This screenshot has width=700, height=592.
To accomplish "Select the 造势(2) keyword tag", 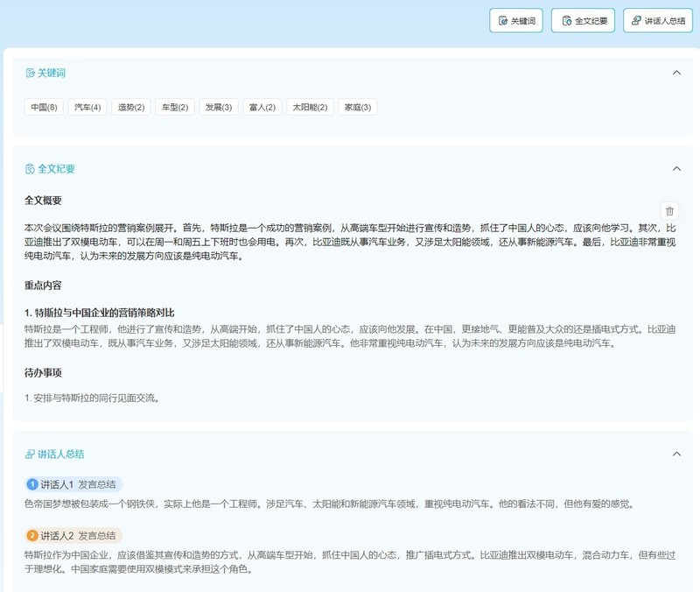I will pyautogui.click(x=131, y=107).
